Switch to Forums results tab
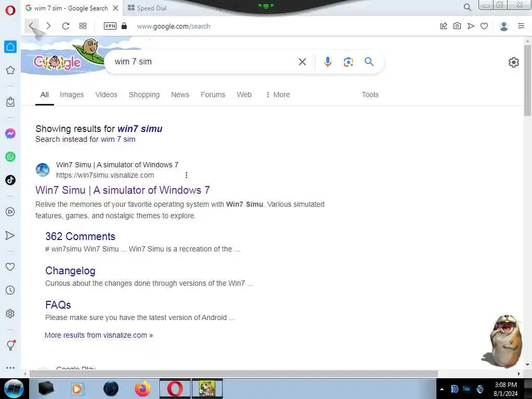This screenshot has height=399, width=532. point(212,95)
